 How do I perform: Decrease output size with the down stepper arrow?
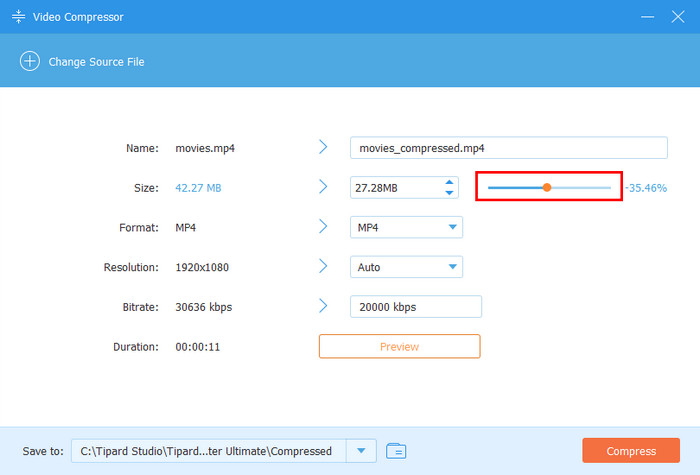coord(450,193)
